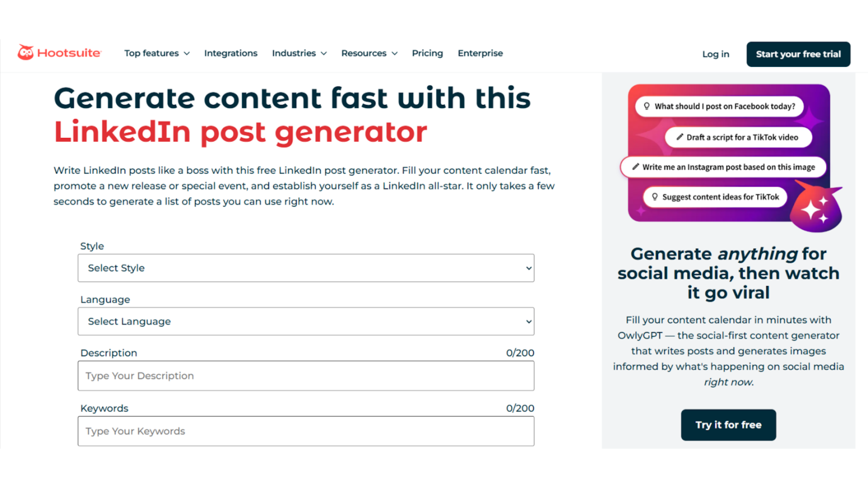868x488 pixels.
Task: Select the Integrations nav item
Action: point(231,53)
